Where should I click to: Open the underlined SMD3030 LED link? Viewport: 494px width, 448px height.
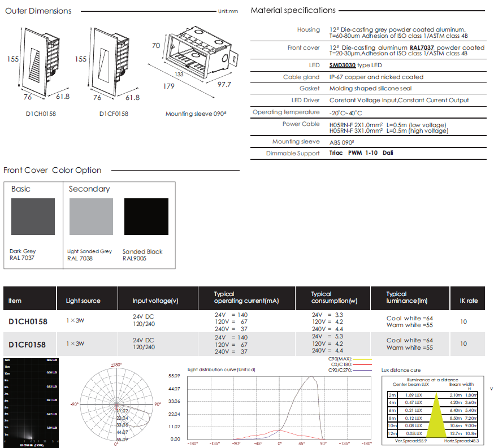coord(343,66)
